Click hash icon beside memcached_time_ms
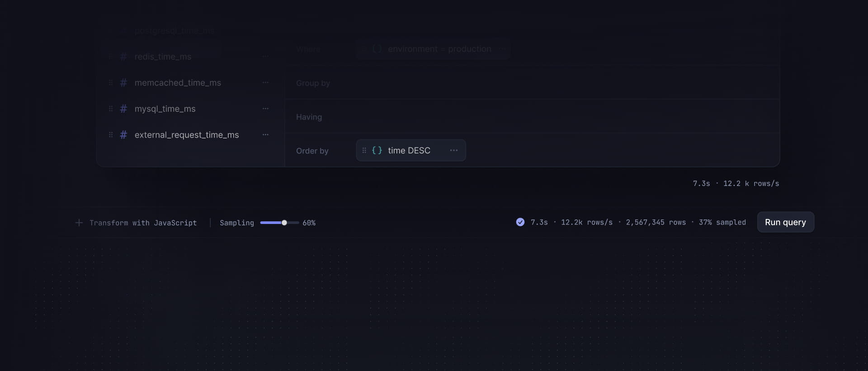This screenshot has width=868, height=371. [123, 83]
